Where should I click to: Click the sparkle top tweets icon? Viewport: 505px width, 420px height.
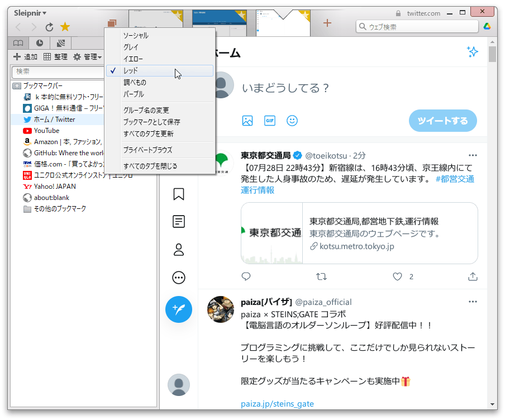pos(473,52)
